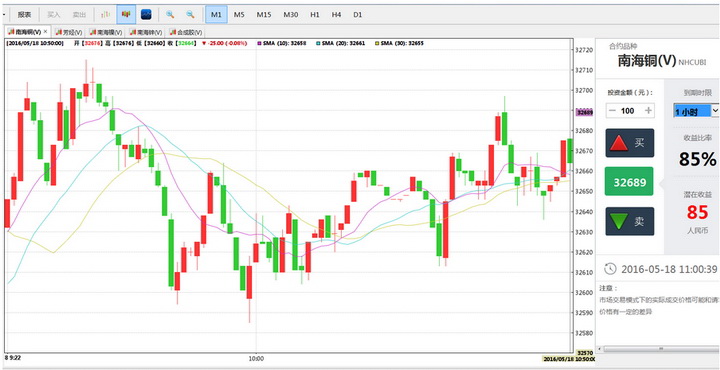The image size is (720, 370).
Task: Set timeframe to H4
Action: click(337, 15)
